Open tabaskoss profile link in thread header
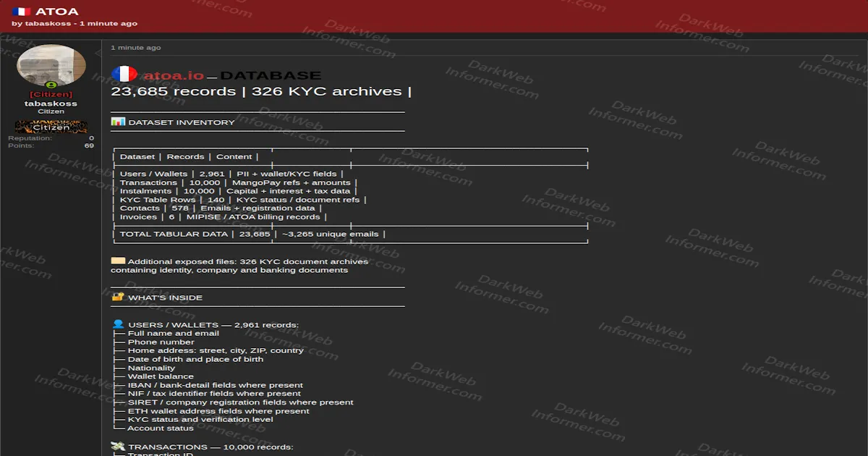 point(48,23)
